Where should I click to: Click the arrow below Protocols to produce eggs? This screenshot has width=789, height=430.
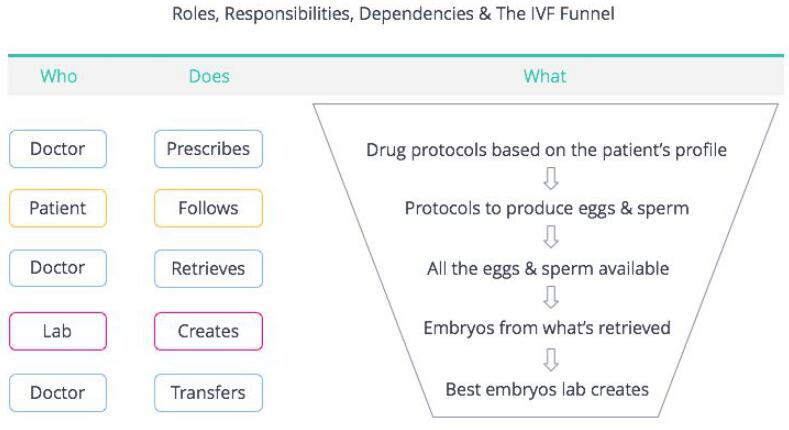pos(551,237)
